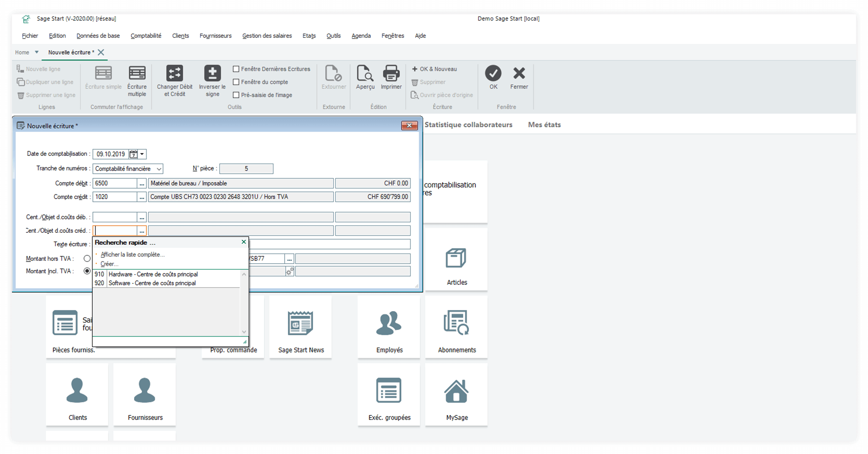Open the Prop. commande tile
This screenshot has width=868, height=454.
pos(233,327)
